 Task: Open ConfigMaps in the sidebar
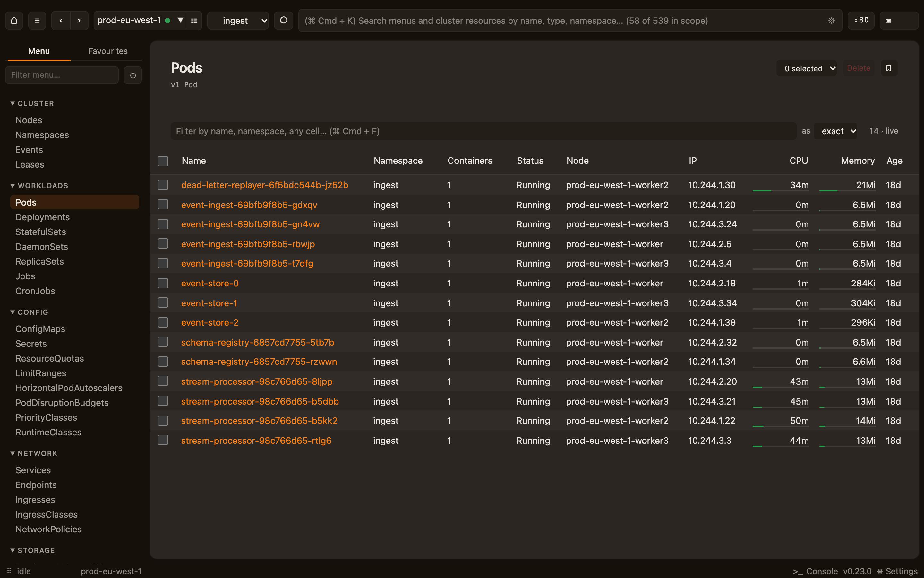(40, 329)
